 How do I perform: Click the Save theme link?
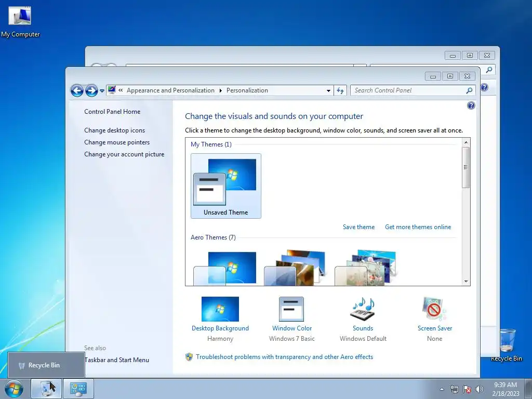[358, 227]
